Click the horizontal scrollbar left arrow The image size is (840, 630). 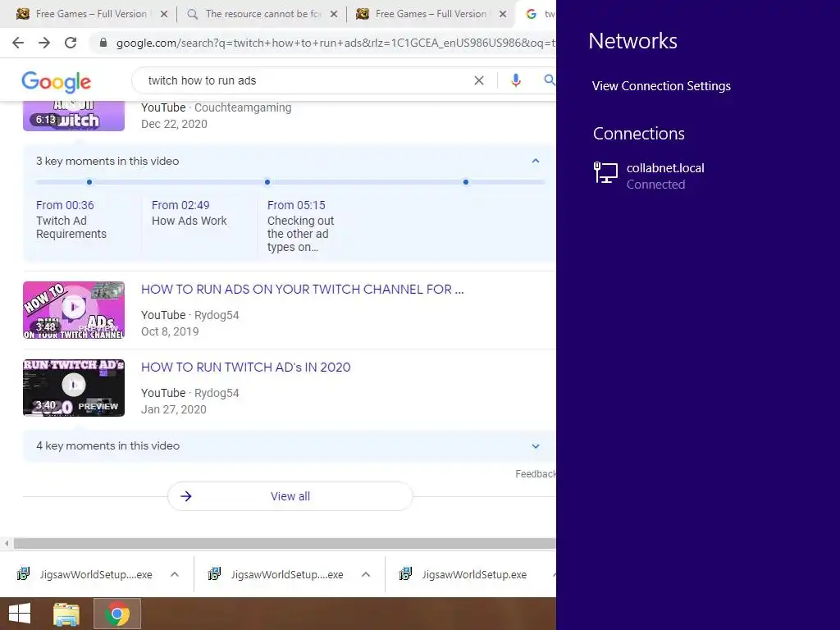click(x=7, y=543)
